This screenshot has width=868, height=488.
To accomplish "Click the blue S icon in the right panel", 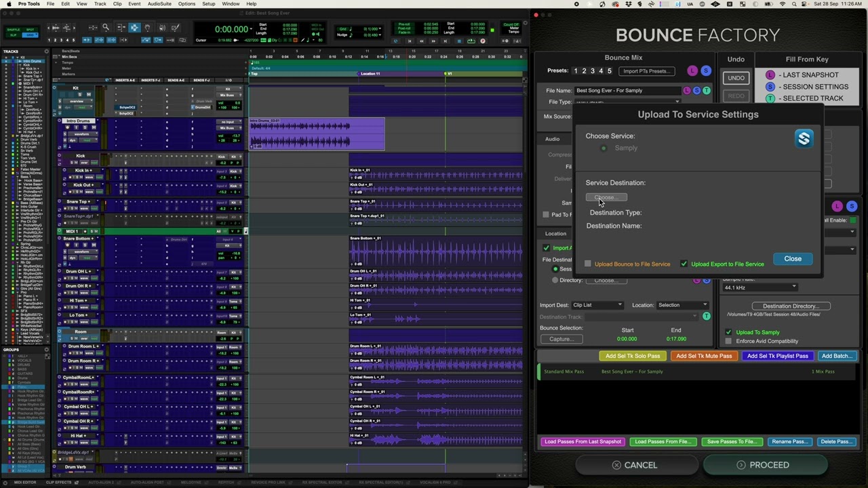I will click(x=852, y=206).
